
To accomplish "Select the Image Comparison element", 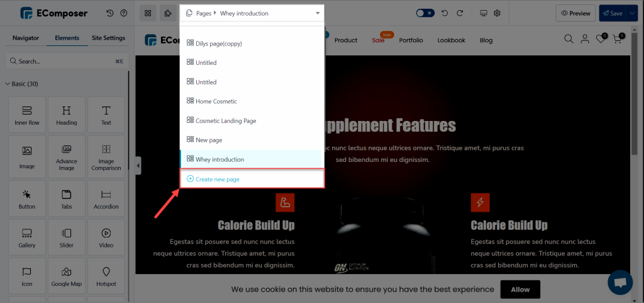I will pos(106,157).
